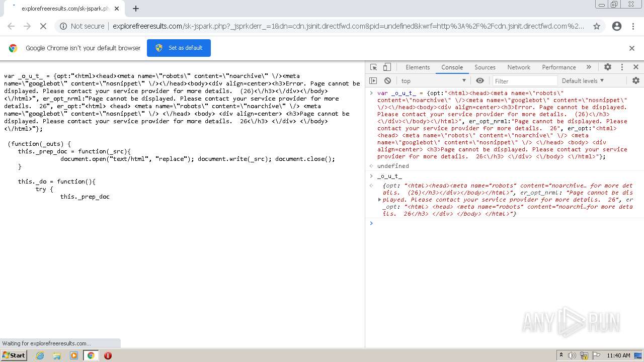The image size is (644, 362).
Task: Open Windows Explorer from the taskbar
Action: 57,355
